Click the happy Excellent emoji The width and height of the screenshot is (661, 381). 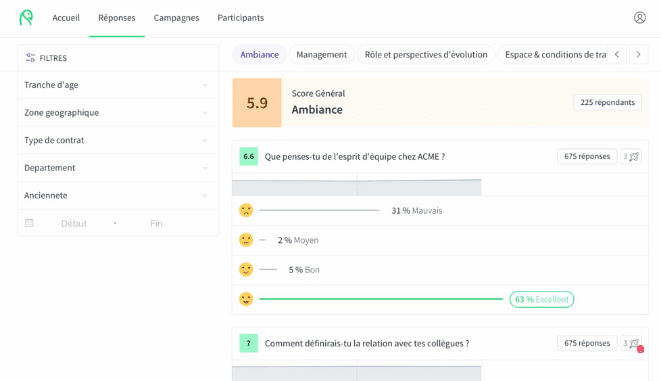click(246, 299)
